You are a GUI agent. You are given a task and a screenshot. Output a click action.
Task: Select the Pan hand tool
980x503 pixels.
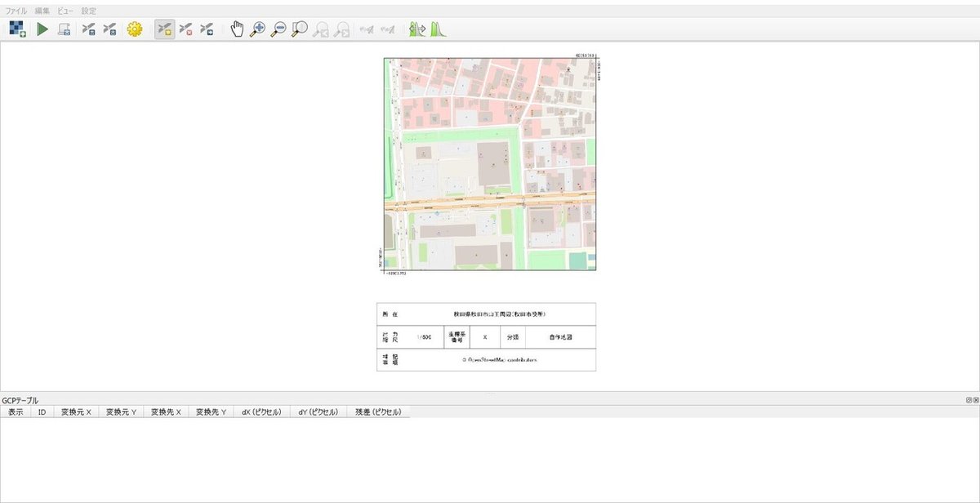237,29
